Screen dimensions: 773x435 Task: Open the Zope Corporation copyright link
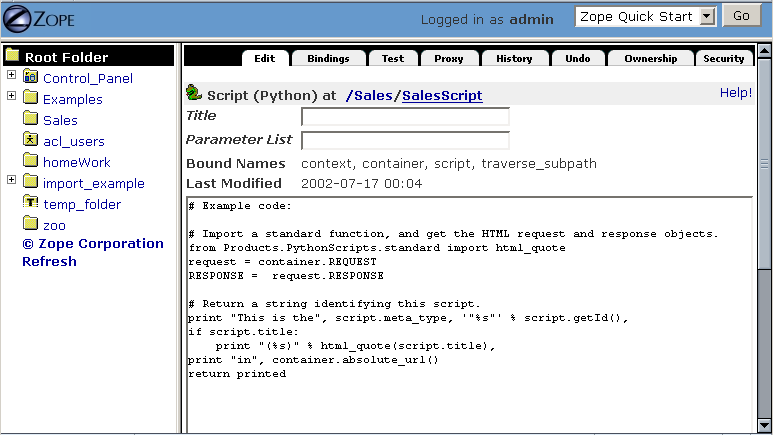[93, 244]
